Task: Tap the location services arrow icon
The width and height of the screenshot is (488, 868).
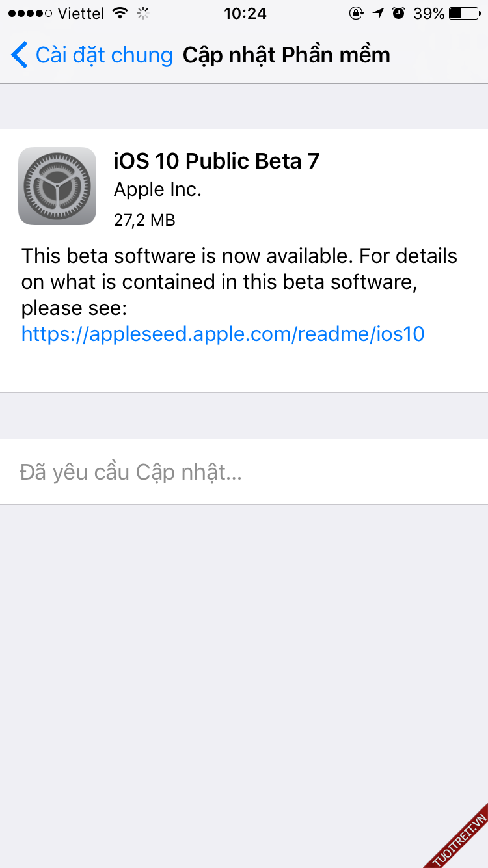Action: (378, 13)
